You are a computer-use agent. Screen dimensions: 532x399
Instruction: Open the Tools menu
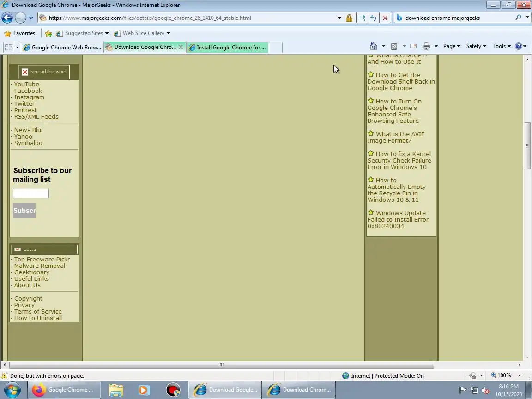[502, 46]
